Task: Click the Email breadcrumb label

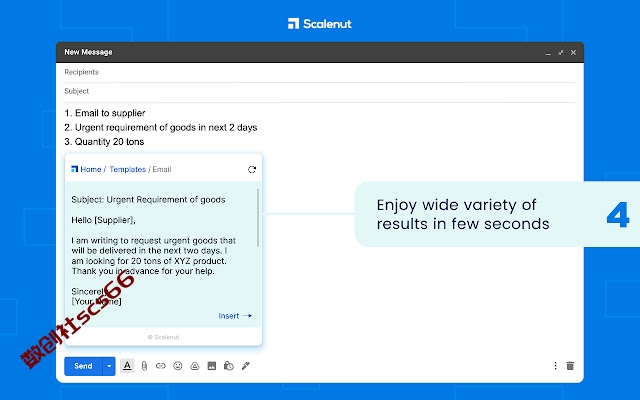Action: point(162,169)
